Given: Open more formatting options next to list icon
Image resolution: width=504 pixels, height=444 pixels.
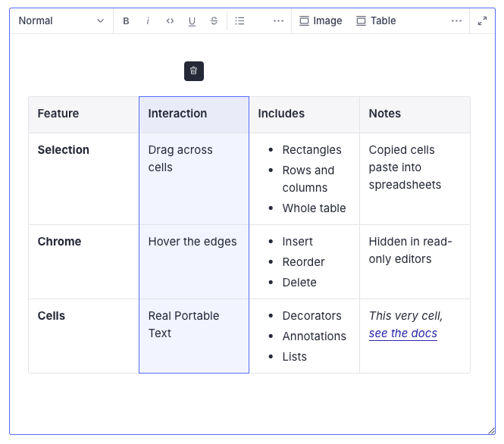Looking at the screenshot, I should pos(278,21).
